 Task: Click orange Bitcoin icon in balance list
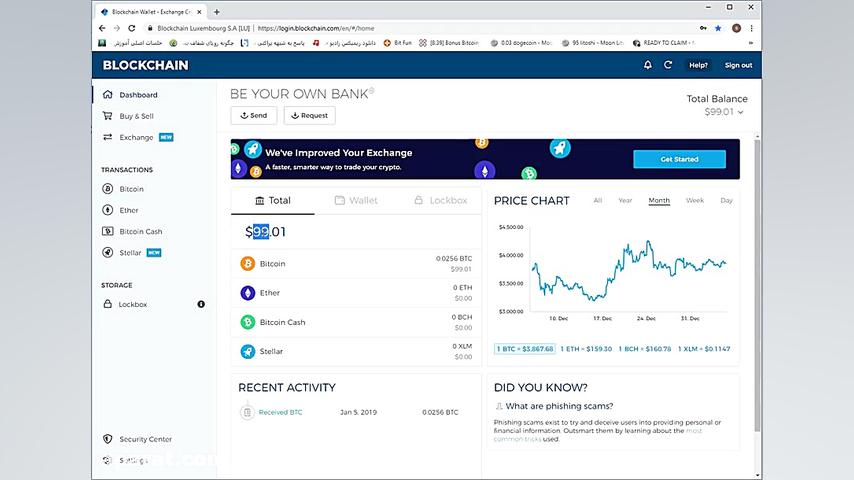click(x=248, y=264)
